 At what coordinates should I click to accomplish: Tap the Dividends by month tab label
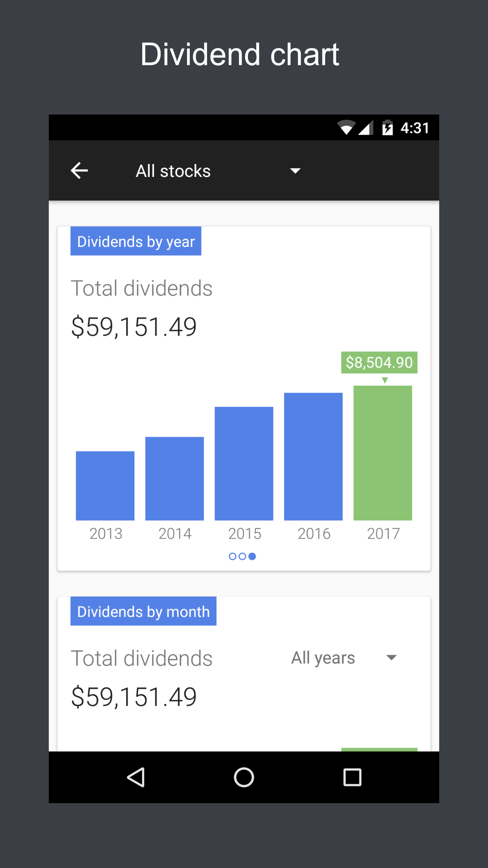143,611
